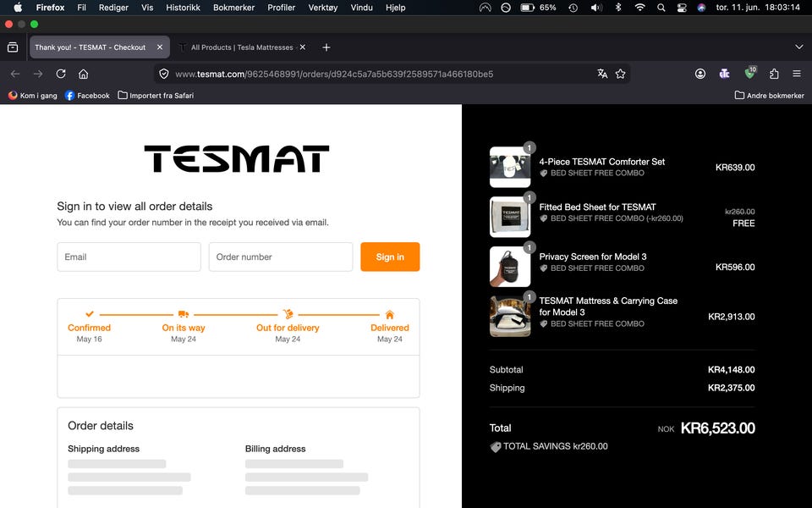Go back to the previous page
This screenshot has width=812, height=508.
coord(15,74)
